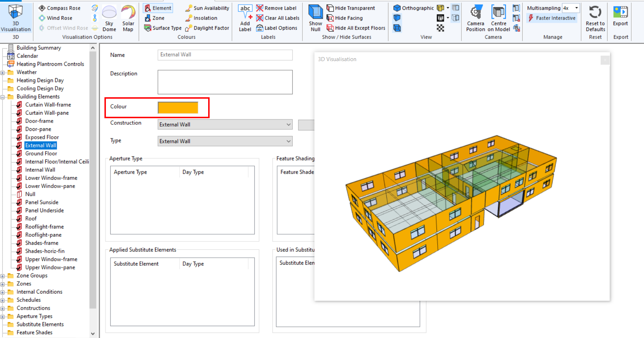Toggle Faster Interactive mode
The width and height of the screenshot is (644, 338).
click(552, 18)
